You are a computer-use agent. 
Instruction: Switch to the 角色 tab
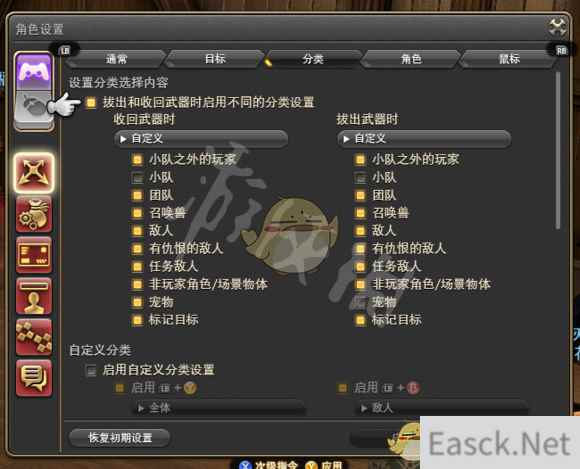click(411, 59)
